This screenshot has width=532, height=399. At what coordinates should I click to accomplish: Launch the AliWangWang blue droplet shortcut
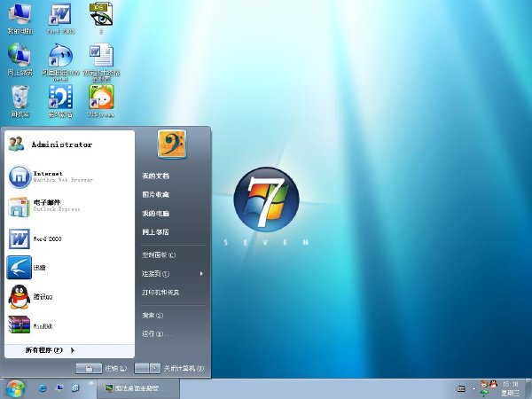click(60, 62)
